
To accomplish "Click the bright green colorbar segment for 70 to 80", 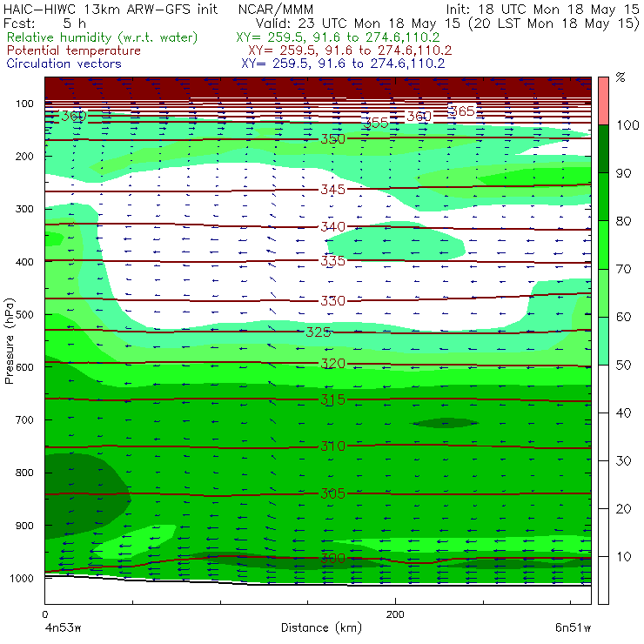I will click(603, 245).
